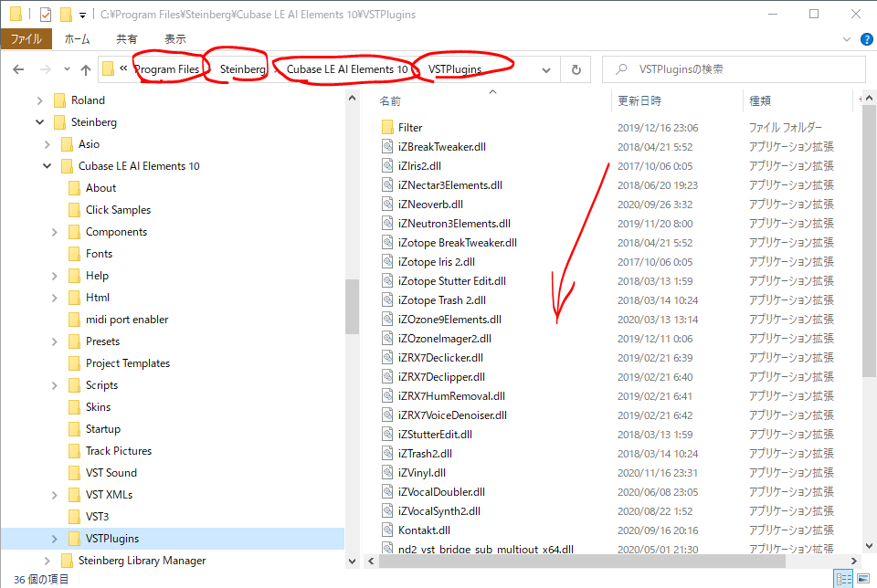The image size is (877, 588).
Task: Open the ファイル menu
Action: tap(26, 39)
